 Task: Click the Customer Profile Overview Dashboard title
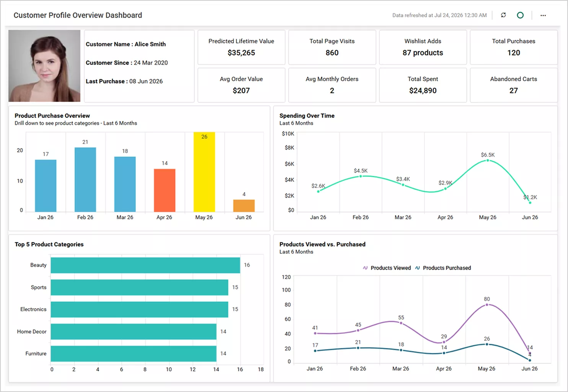[78, 15]
